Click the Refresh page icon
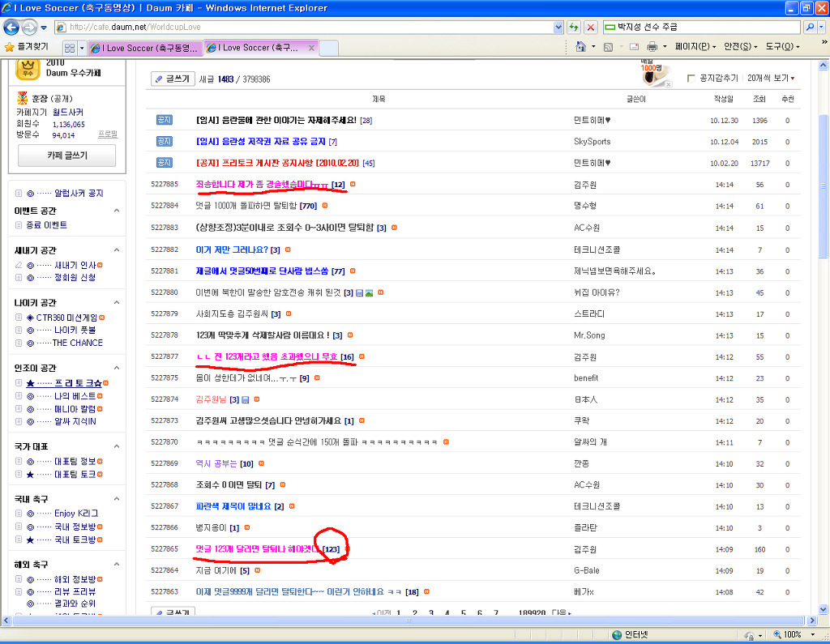830x644 pixels. pyautogui.click(x=573, y=27)
